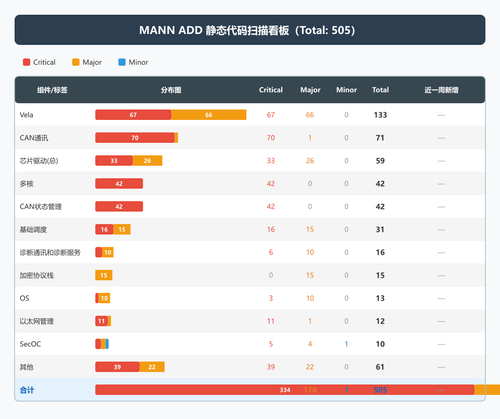Select the 诊断通讯和诊断服务 row label
The height and width of the screenshot is (419, 500).
pyautogui.click(x=50, y=253)
